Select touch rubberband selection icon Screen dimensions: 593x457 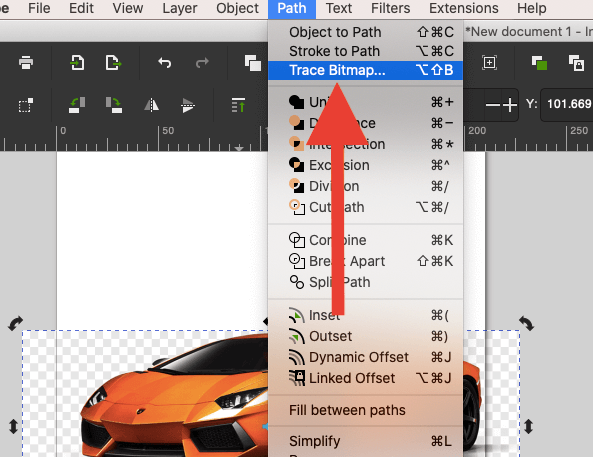pos(26,105)
